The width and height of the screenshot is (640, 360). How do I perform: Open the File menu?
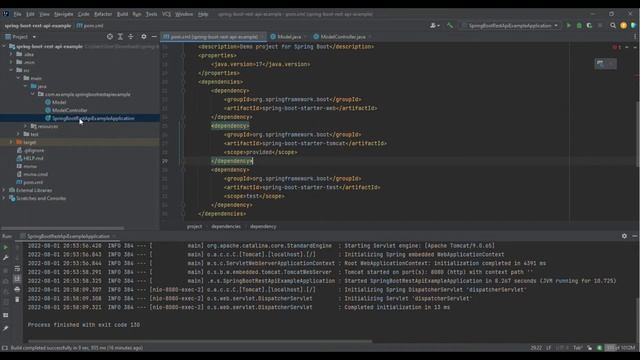point(18,14)
